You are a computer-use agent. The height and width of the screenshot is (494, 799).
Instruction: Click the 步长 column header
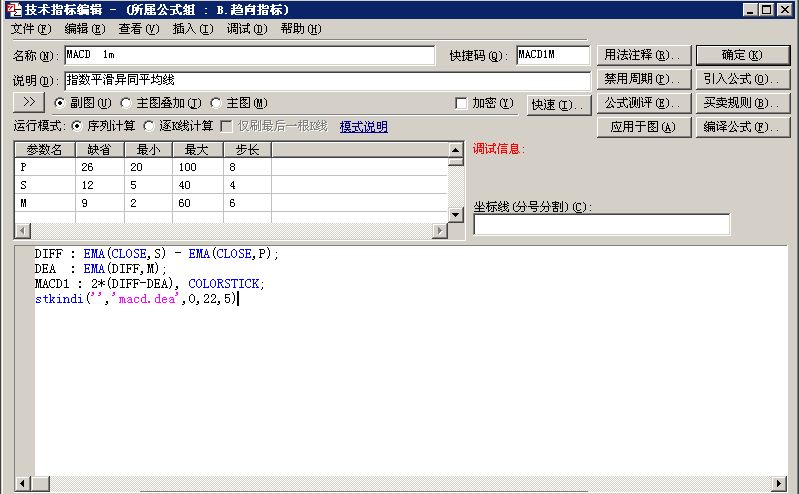[x=247, y=150]
